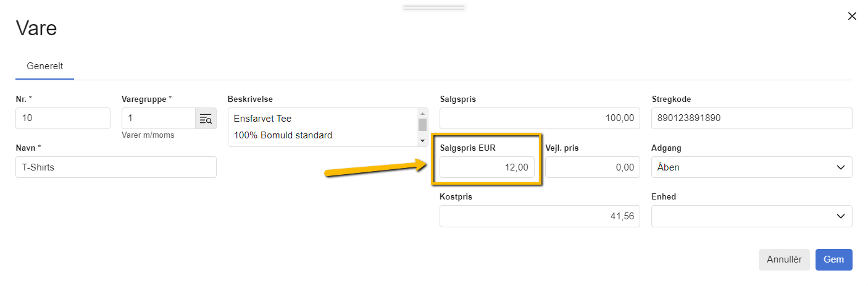Switch to the Generelt tab

click(45, 66)
